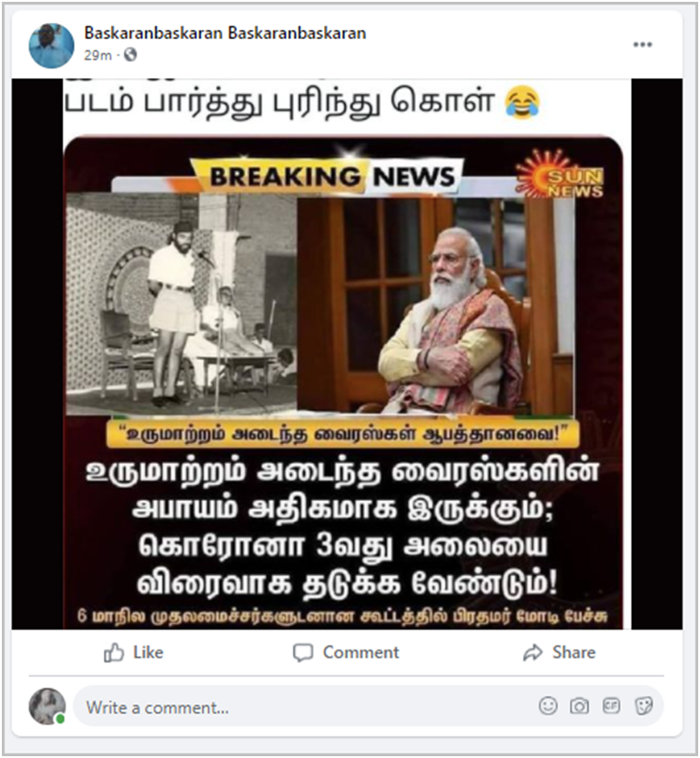Click your own avatar beside comment box
Image resolution: width=700 pixels, height=758 pixels.
tap(47, 706)
